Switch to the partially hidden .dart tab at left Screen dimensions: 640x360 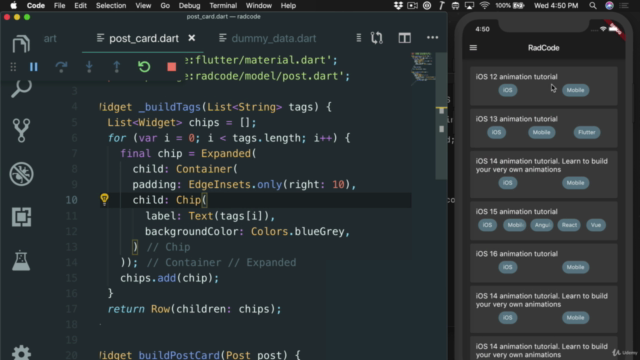(50, 38)
